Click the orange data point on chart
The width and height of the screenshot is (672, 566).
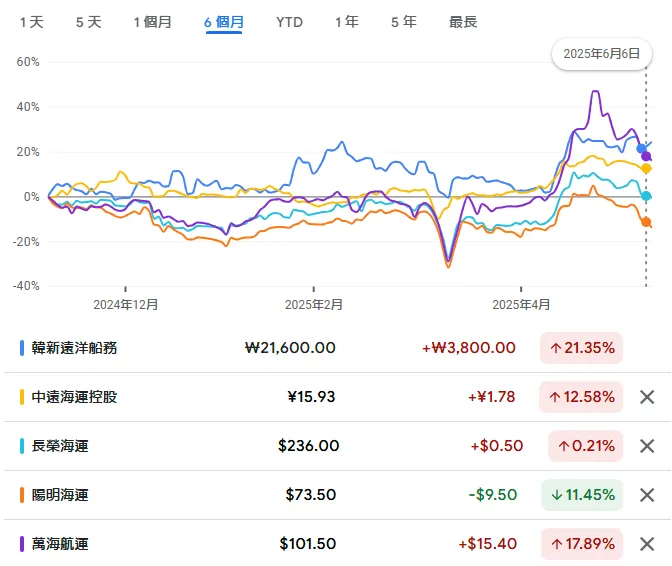point(646,222)
